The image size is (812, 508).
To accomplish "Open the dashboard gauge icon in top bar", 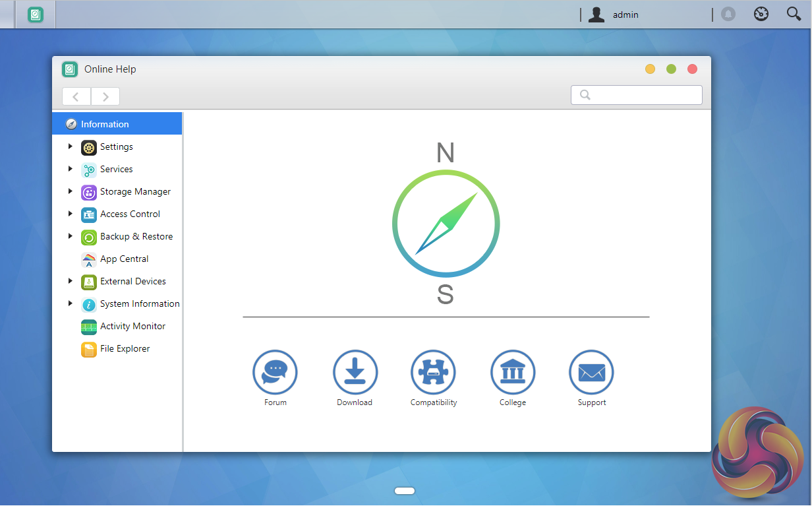I will (x=761, y=14).
